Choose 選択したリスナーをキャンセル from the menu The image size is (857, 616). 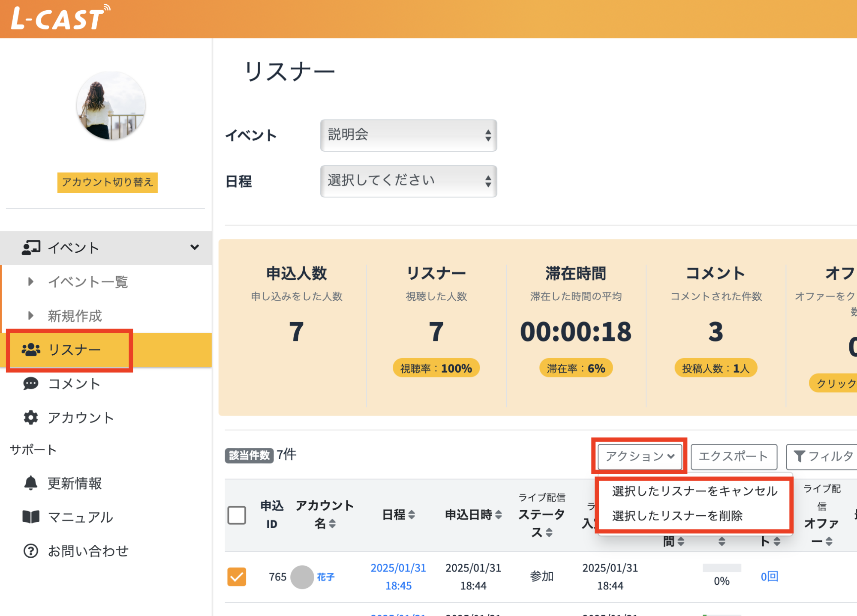click(x=694, y=491)
